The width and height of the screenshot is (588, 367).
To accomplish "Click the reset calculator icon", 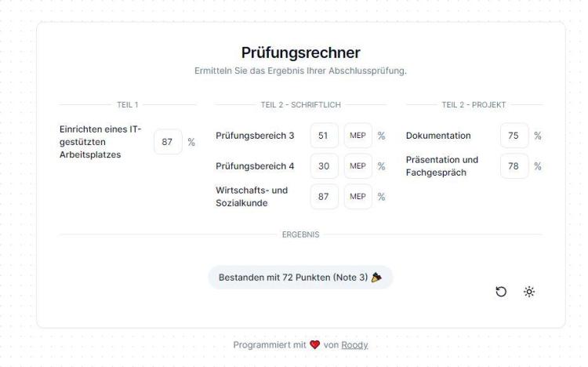I will coord(501,292).
